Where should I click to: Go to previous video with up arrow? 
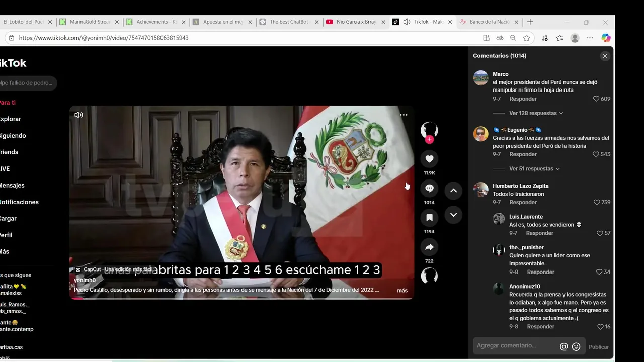pyautogui.click(x=453, y=191)
